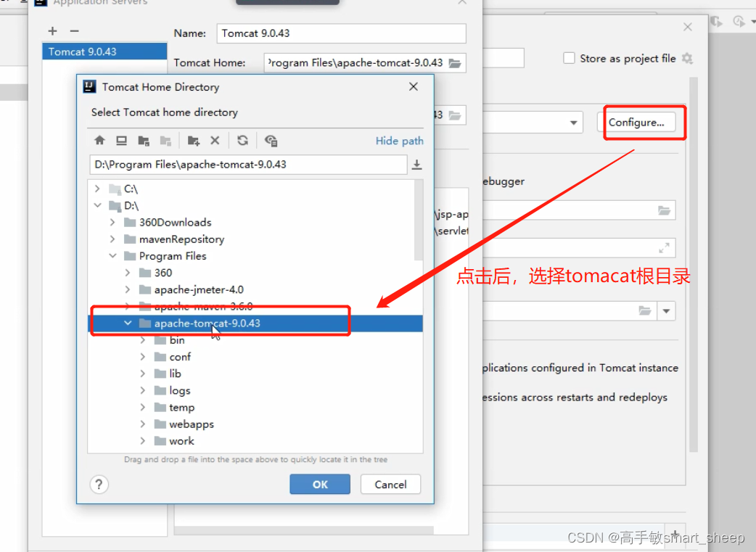Image resolution: width=756 pixels, height=552 pixels.
Task: Refresh the directory tree
Action: (x=242, y=140)
